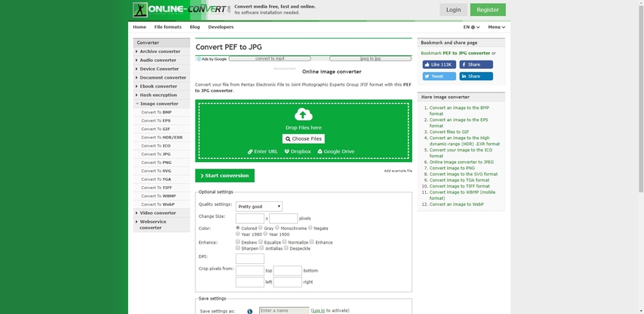Screen dimensions: 644x314
Task: Share the page on LinkedIn
Action: [x=475, y=76]
